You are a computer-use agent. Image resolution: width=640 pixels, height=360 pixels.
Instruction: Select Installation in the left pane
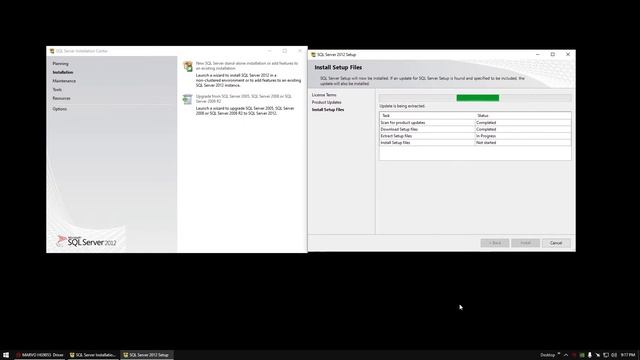click(x=63, y=72)
